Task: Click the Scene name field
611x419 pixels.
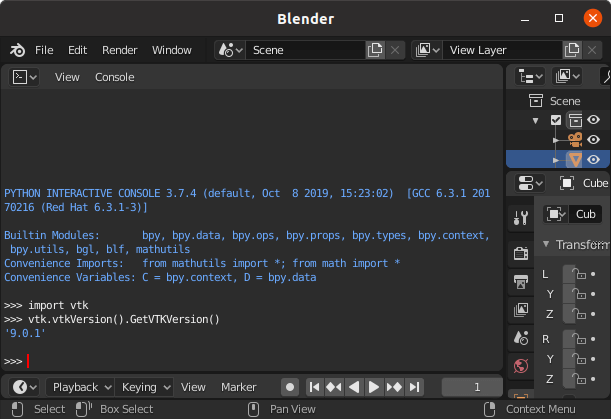Action: click(x=306, y=50)
